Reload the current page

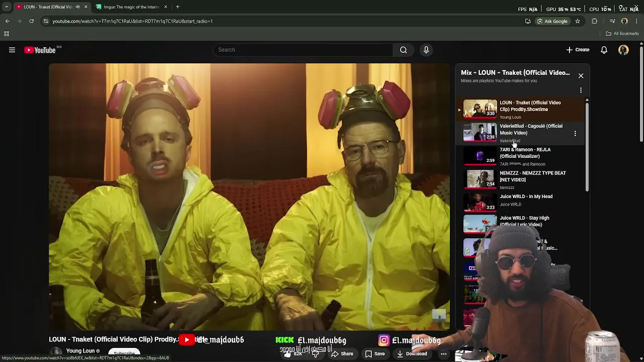click(31, 21)
